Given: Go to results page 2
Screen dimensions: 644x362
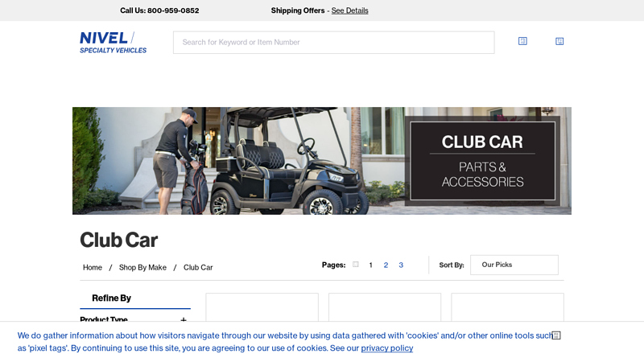Looking at the screenshot, I should click(386, 265).
